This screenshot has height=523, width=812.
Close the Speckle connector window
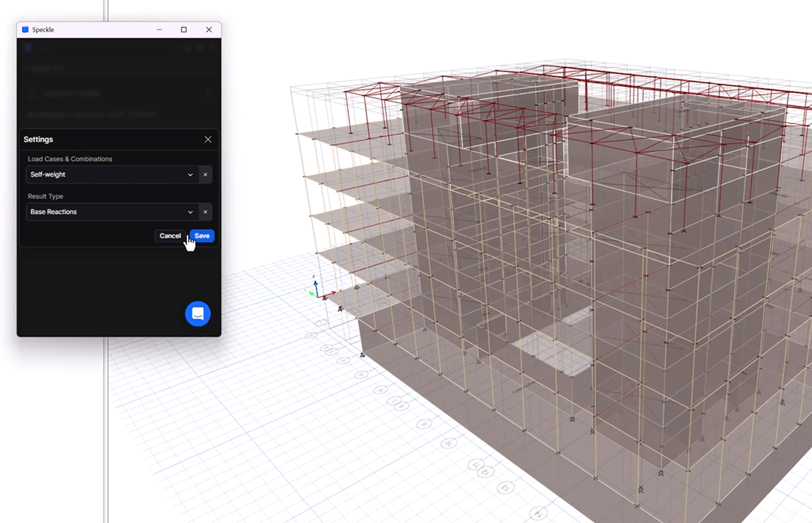tap(209, 30)
